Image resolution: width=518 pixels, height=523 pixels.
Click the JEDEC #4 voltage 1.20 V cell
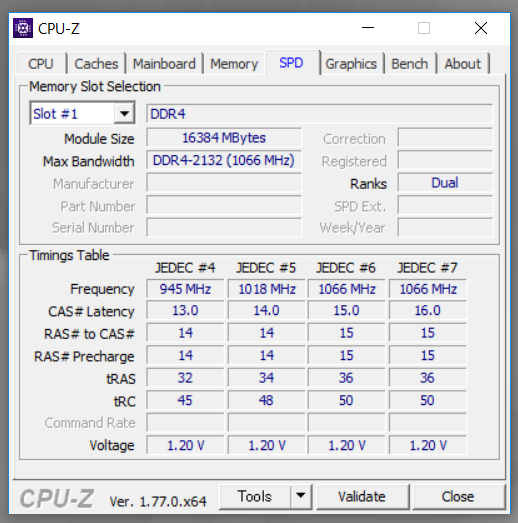[185, 445]
